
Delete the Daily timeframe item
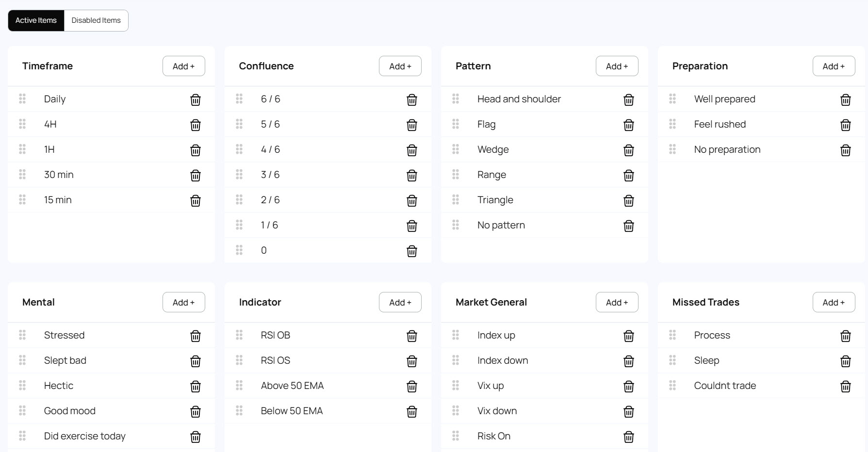195,100
